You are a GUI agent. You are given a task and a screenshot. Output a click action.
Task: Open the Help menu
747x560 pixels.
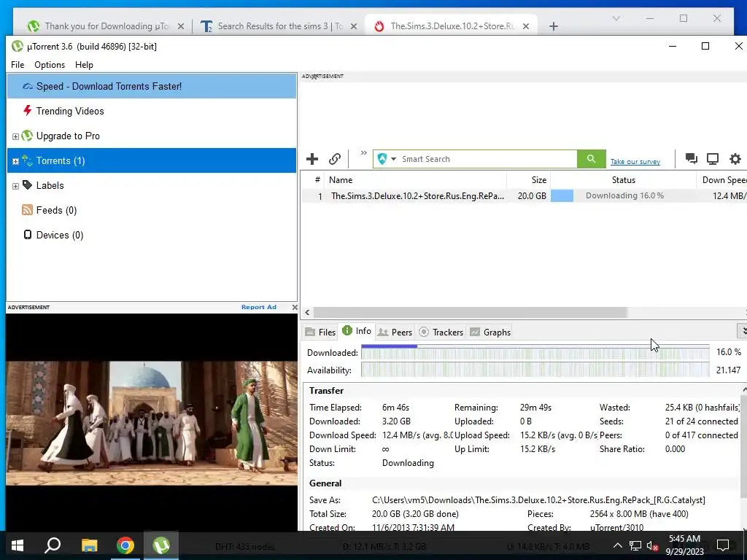tap(84, 65)
